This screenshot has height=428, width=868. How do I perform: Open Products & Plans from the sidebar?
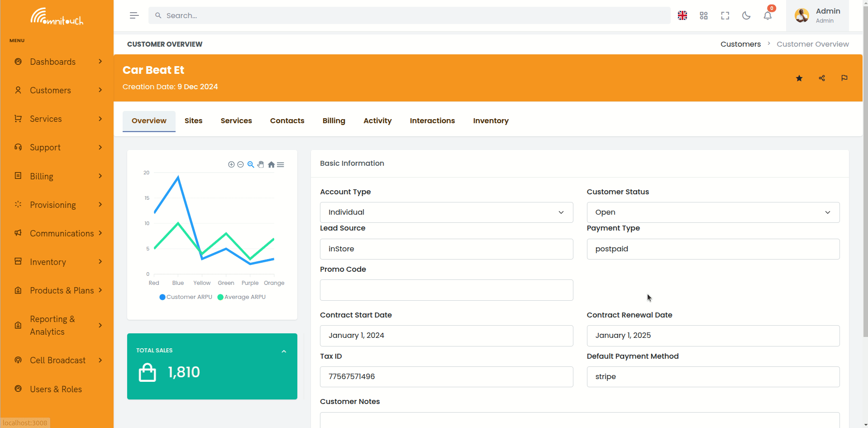pyautogui.click(x=62, y=290)
